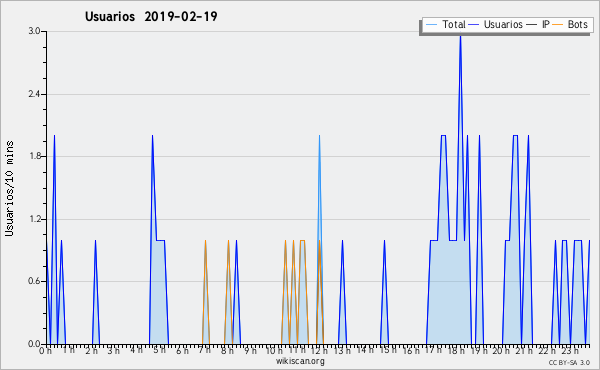Image resolution: width=600 pixels, height=370 pixels.
Task: Click the y-axis value '2.4'
Action: [34, 94]
